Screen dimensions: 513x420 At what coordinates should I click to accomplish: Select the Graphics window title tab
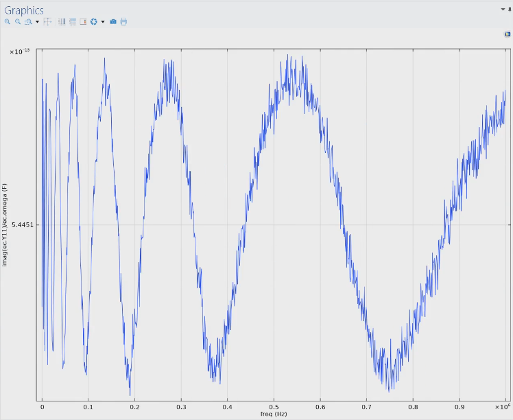coord(24,10)
